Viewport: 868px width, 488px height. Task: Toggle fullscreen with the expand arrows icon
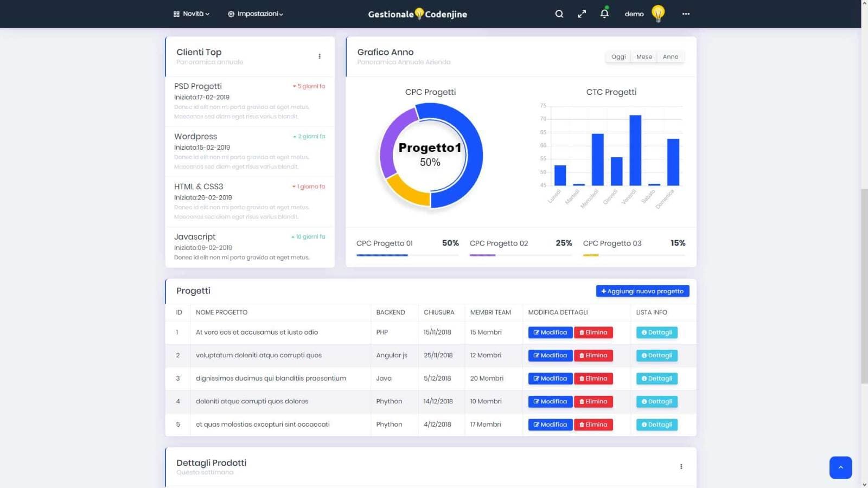coord(582,14)
